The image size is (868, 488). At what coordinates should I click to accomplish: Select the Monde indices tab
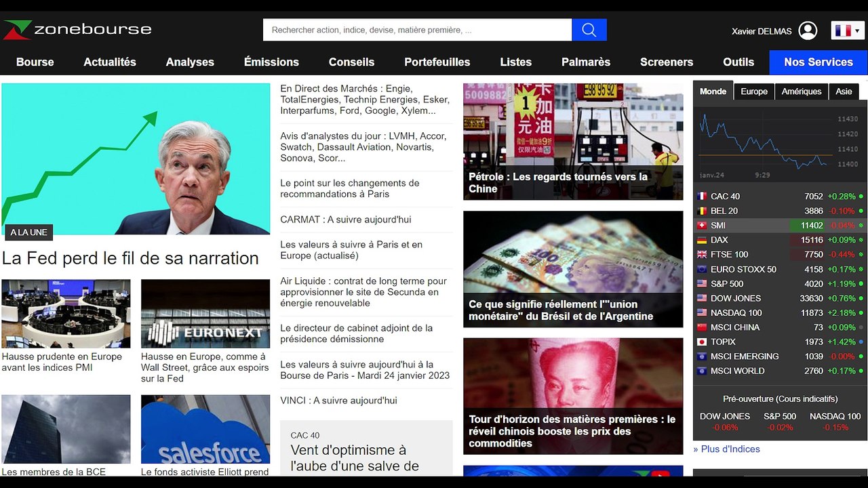click(713, 91)
